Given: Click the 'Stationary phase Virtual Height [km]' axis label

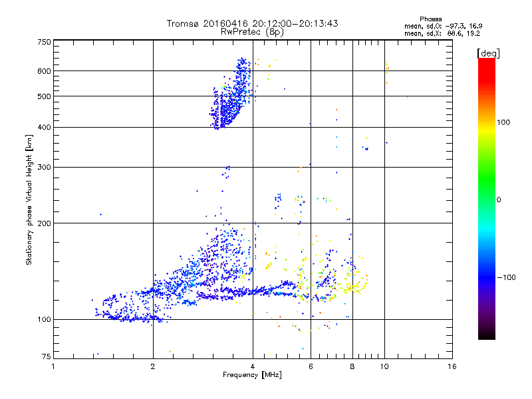Looking at the screenshot, I should click(x=29, y=200).
